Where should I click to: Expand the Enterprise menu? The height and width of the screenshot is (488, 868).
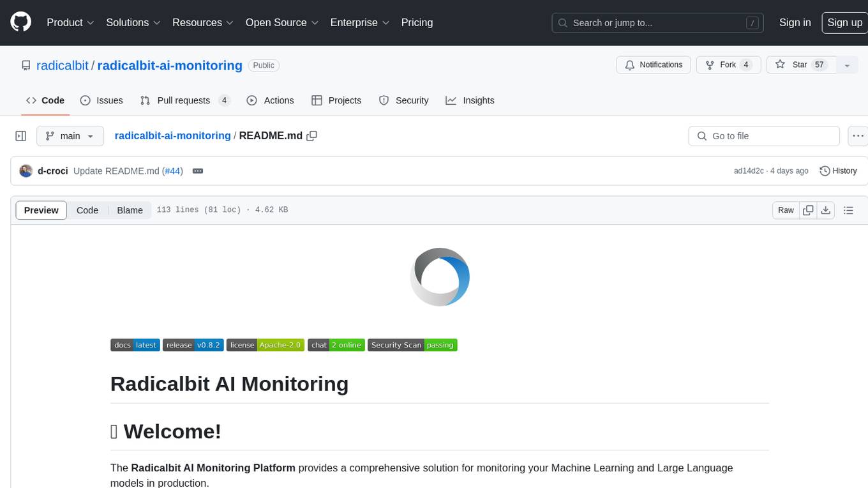(x=359, y=22)
